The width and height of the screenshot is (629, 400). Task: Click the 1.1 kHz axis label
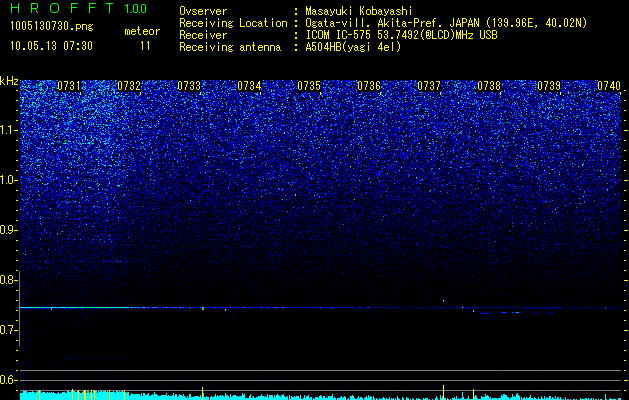click(x=9, y=130)
